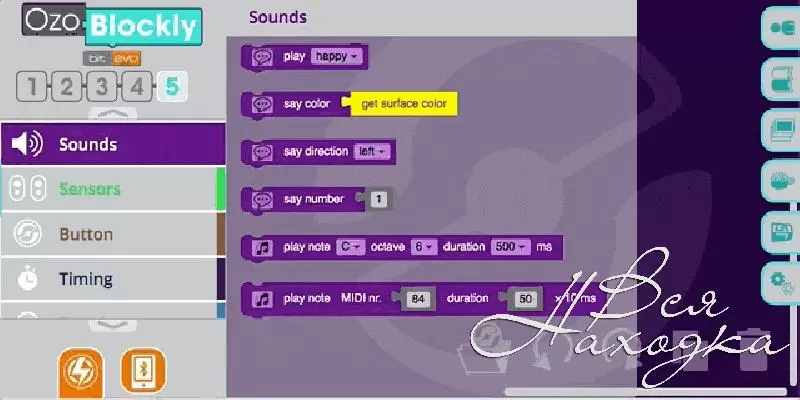The width and height of the screenshot is (800, 400).
Task: Expand the say direction left dropdown
Action: tap(371, 151)
